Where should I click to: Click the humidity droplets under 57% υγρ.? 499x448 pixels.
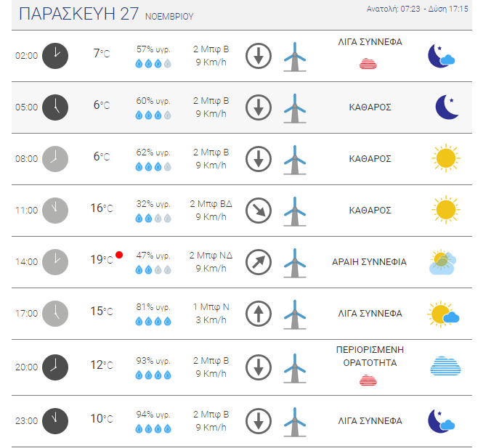[x=153, y=64]
